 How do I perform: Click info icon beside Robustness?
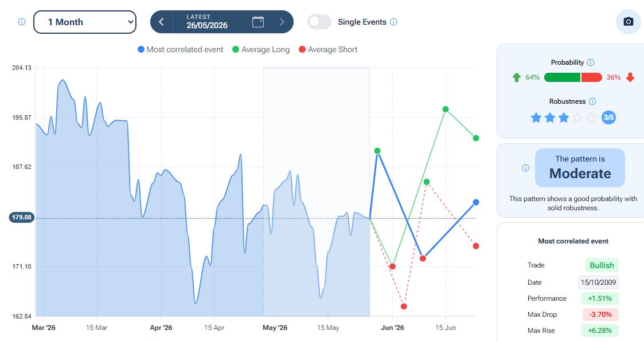point(592,101)
